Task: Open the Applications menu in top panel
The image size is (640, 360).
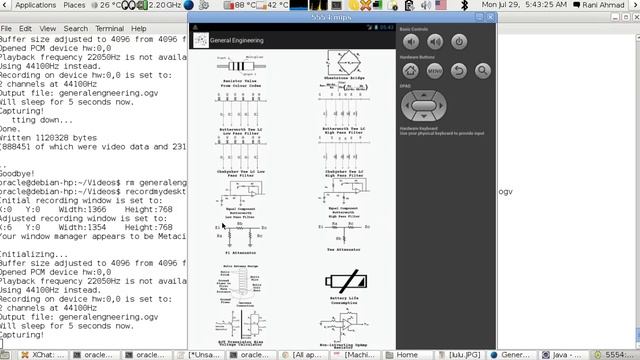Action: coord(36,5)
